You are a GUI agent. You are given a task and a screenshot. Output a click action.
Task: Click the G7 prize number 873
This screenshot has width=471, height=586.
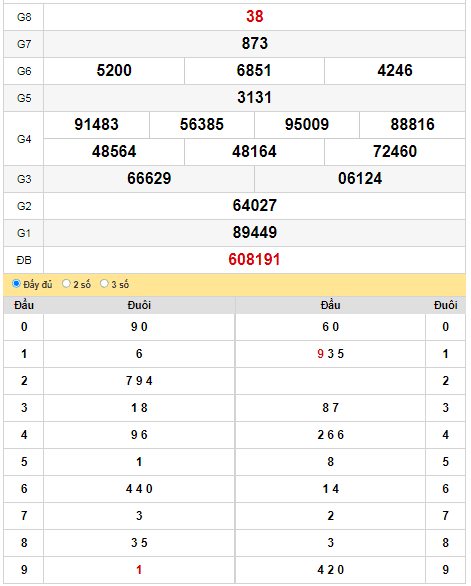255,43
